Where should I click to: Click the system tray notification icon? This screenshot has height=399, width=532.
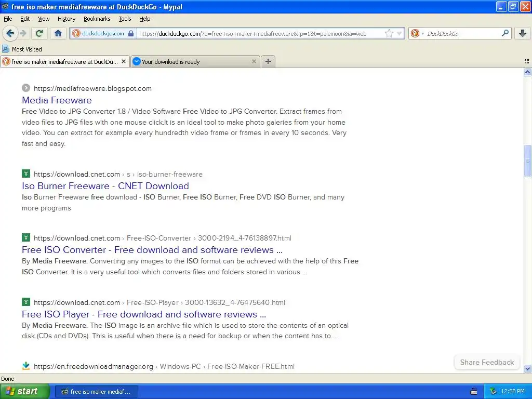[494, 392]
